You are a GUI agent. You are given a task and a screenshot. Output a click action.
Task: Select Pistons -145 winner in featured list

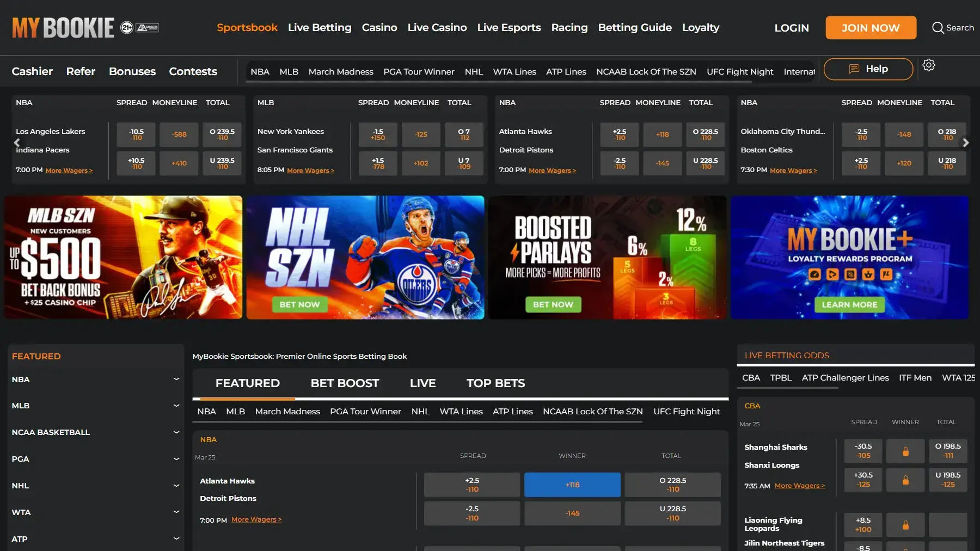point(572,513)
